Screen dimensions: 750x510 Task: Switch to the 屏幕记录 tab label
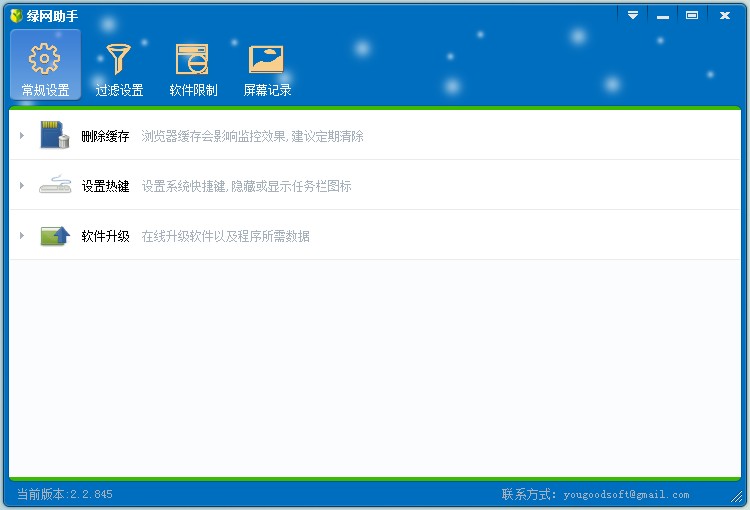click(x=267, y=90)
